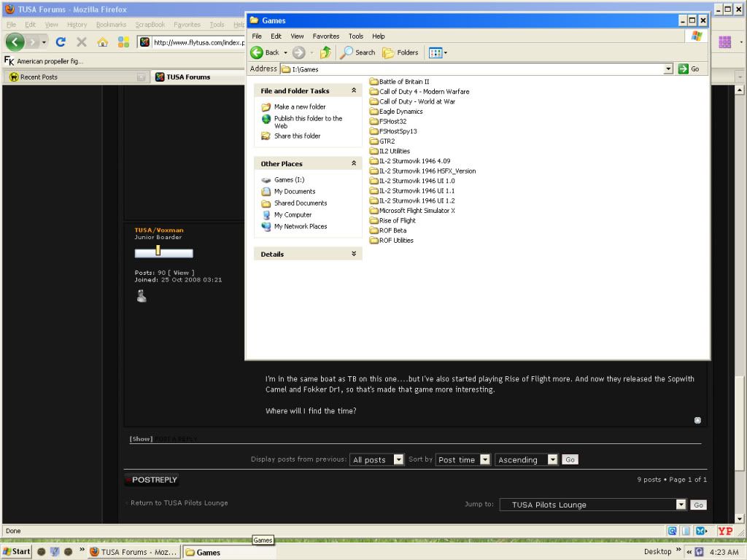Reload page in Firefox
The height and width of the screenshot is (560, 747).
[61, 42]
